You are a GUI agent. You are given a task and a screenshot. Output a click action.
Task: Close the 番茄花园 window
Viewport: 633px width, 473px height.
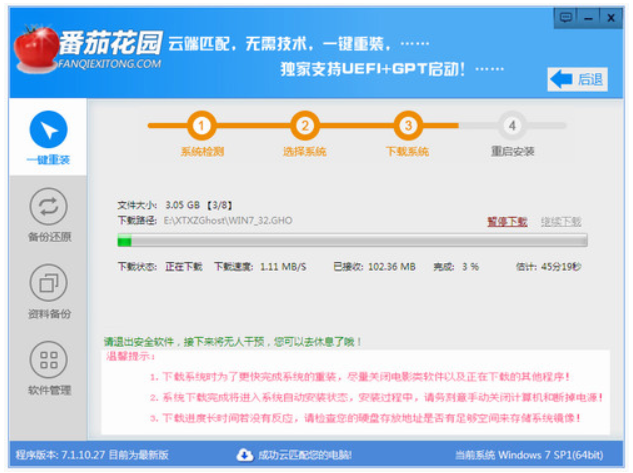click(611, 18)
